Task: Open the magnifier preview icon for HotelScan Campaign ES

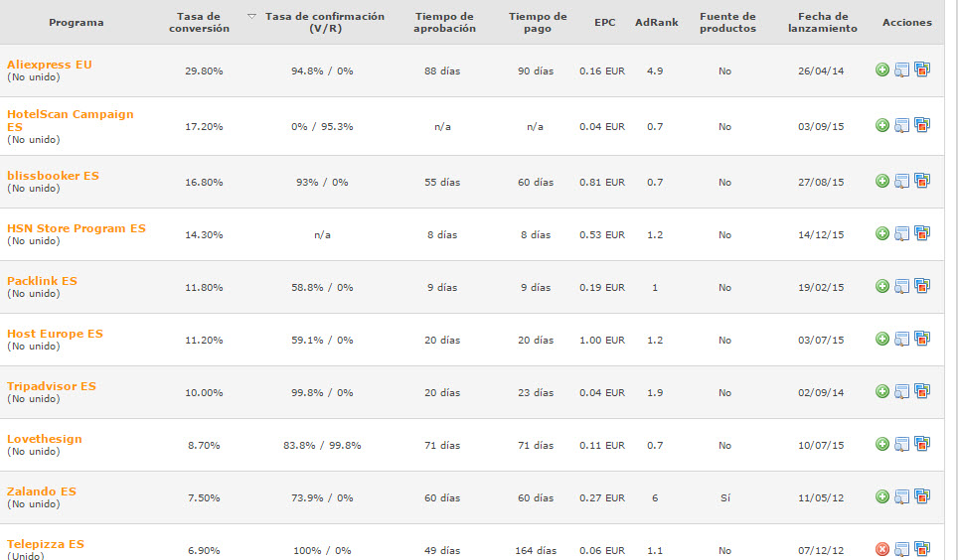Action: pyautogui.click(x=901, y=125)
